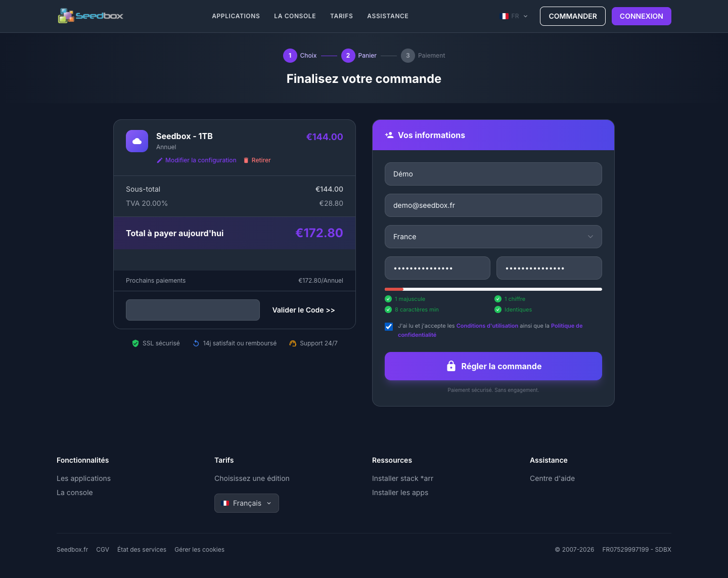Click the flag icon in footer Français selector
The height and width of the screenshot is (578, 728).
226,503
